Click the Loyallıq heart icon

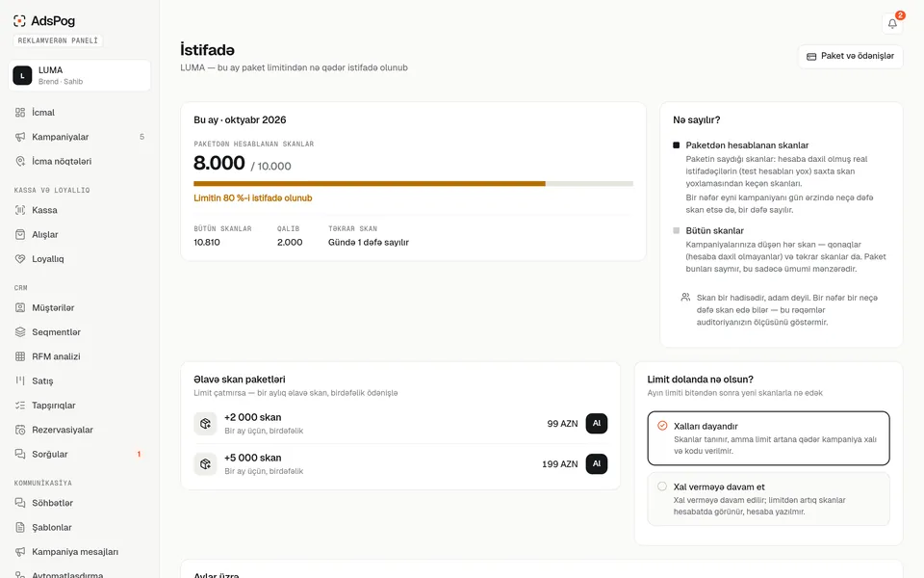[x=20, y=258]
